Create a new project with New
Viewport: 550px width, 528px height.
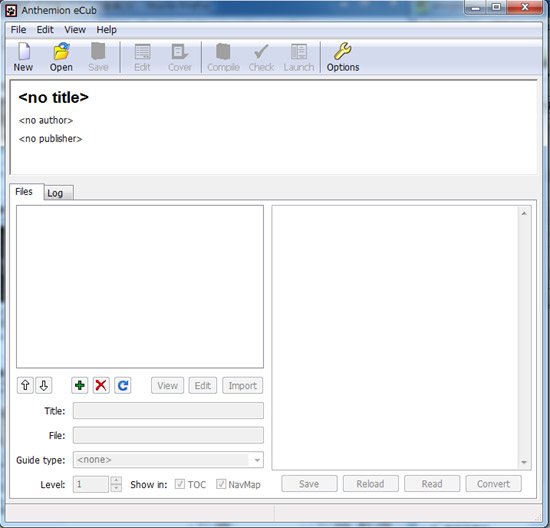[x=23, y=57]
